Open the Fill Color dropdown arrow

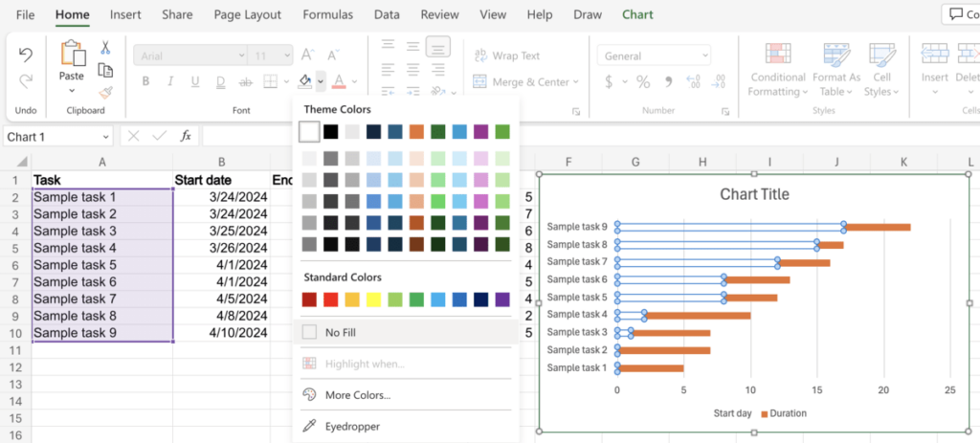click(x=321, y=81)
